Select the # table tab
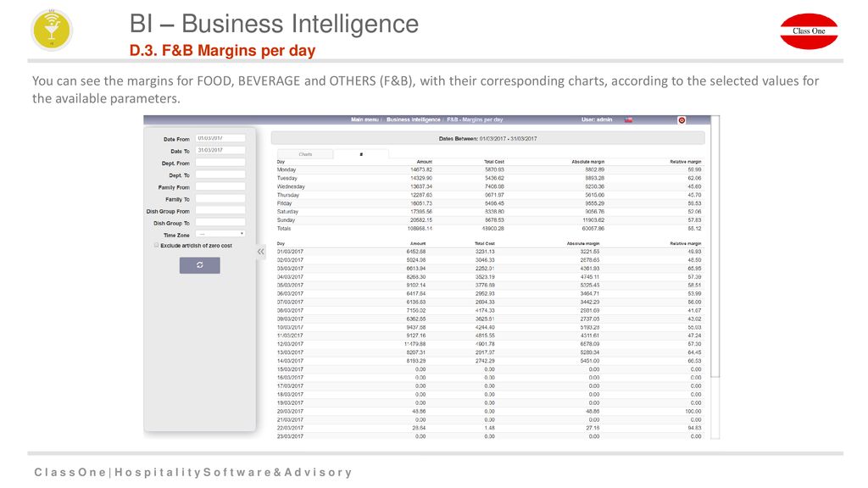Screen dimensions: 868x488 (x=361, y=154)
